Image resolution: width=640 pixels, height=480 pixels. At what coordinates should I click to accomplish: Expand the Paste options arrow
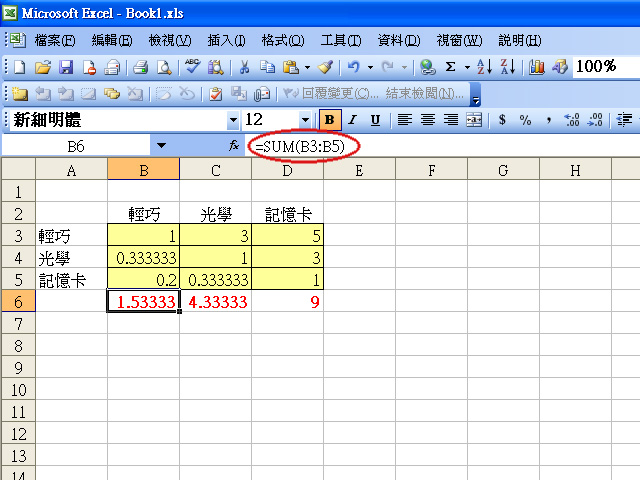click(307, 67)
